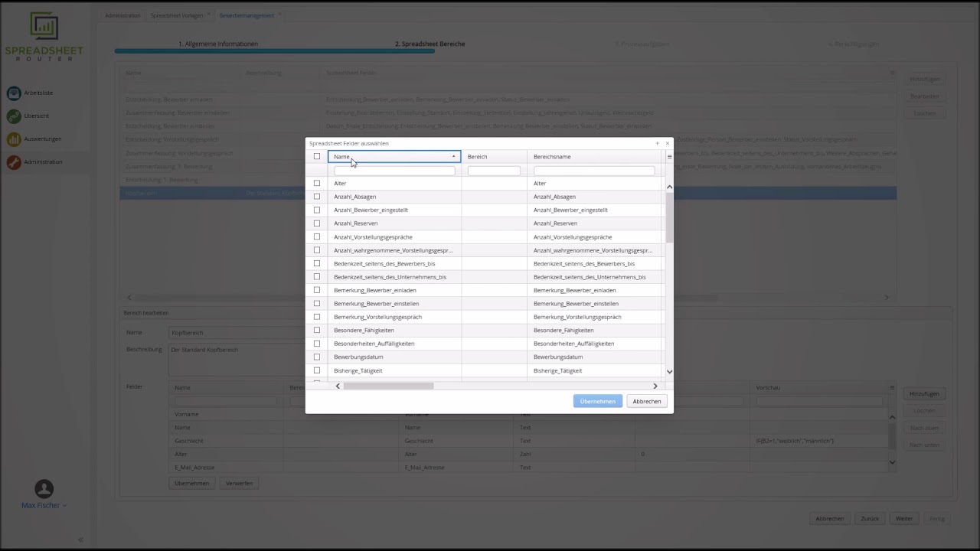Viewport: 980px width, 551px height.
Task: Check the box for Bedenkzeit_seitens_des_Bewerbers_bis
Action: (x=317, y=263)
